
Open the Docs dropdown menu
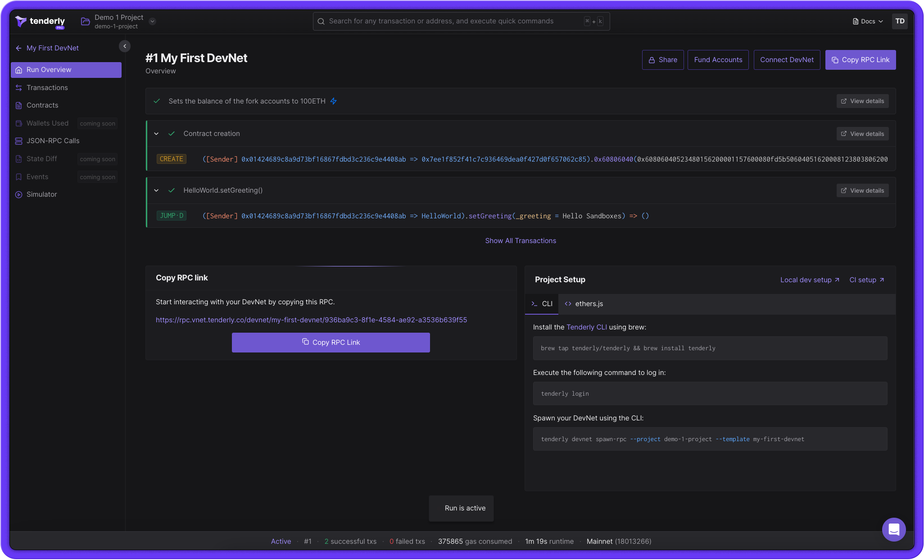click(x=867, y=21)
